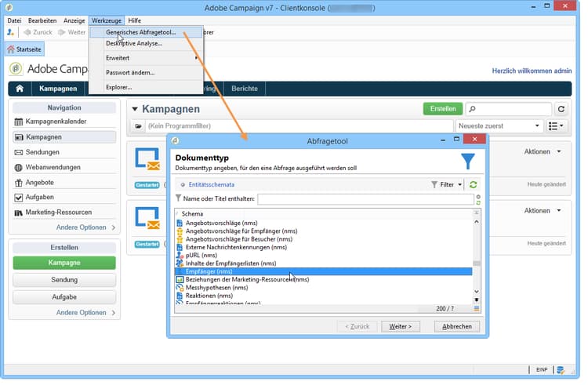Click the Weiter toolbar arrow
Viewport: 588px width, 385px height.
pyautogui.click(x=71, y=32)
